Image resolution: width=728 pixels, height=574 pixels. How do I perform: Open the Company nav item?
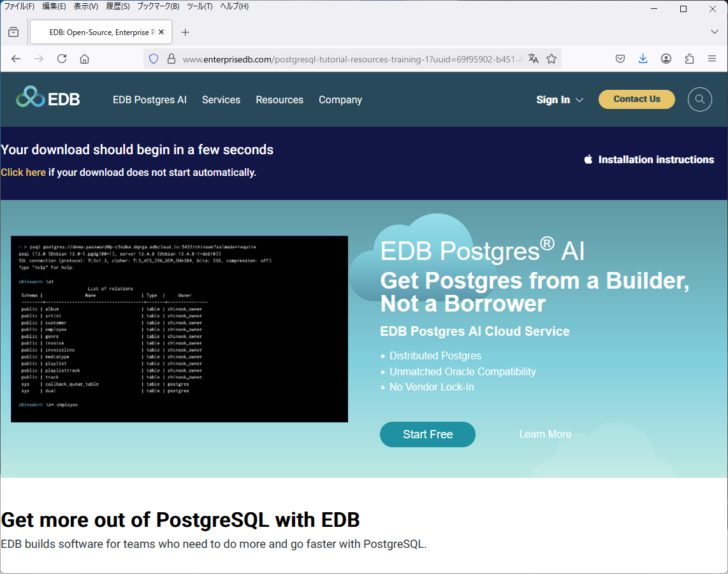pyautogui.click(x=340, y=100)
